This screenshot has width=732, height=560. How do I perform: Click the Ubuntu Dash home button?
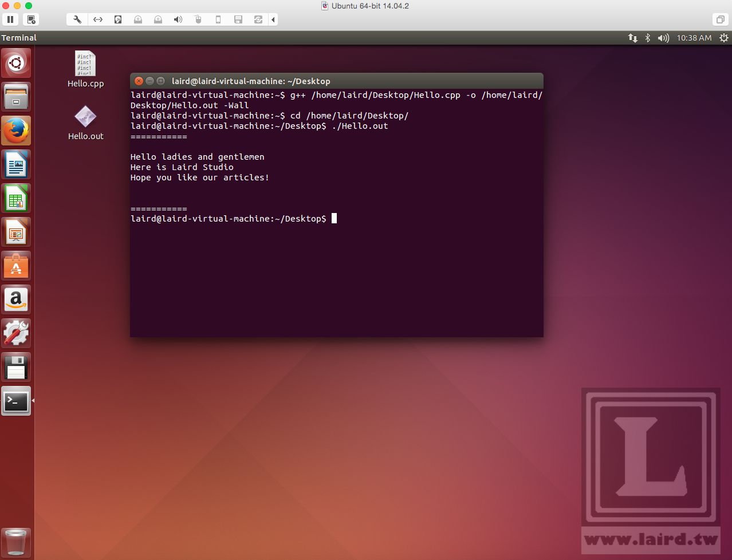pos(16,63)
